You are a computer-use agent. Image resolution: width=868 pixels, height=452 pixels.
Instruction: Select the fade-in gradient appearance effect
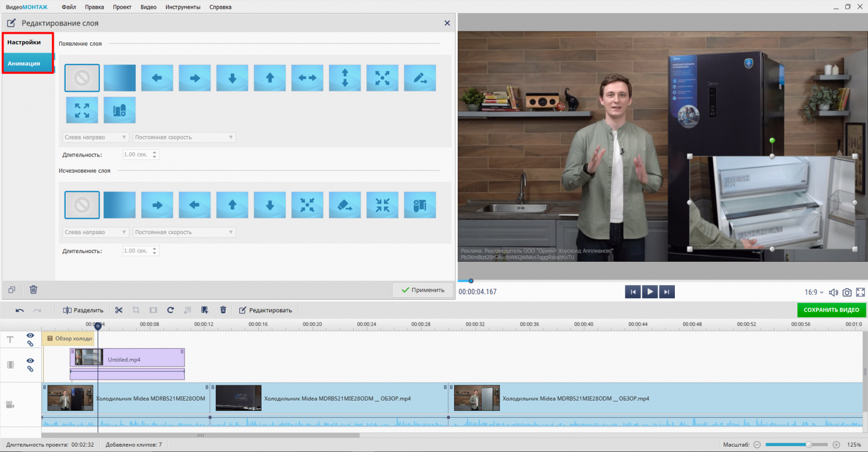click(x=119, y=78)
